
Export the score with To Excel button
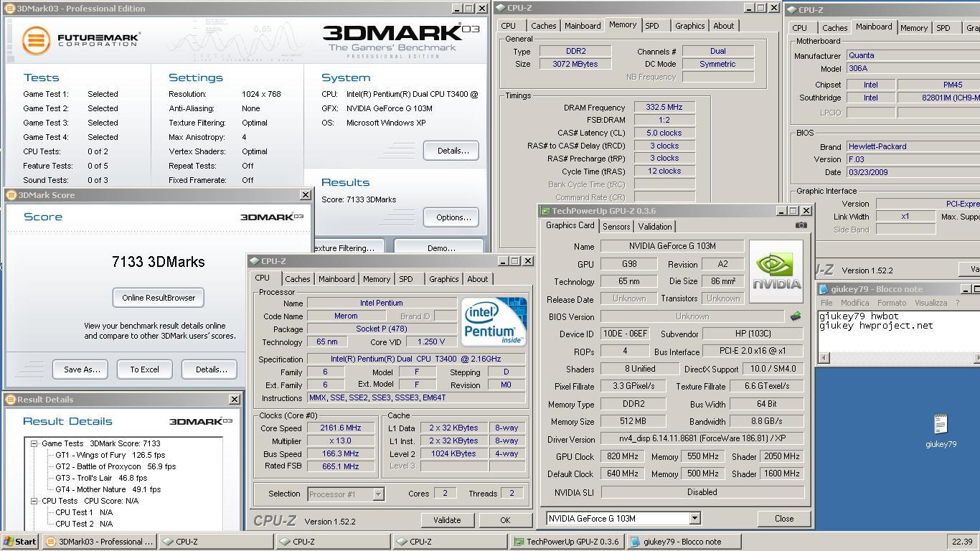[144, 369]
